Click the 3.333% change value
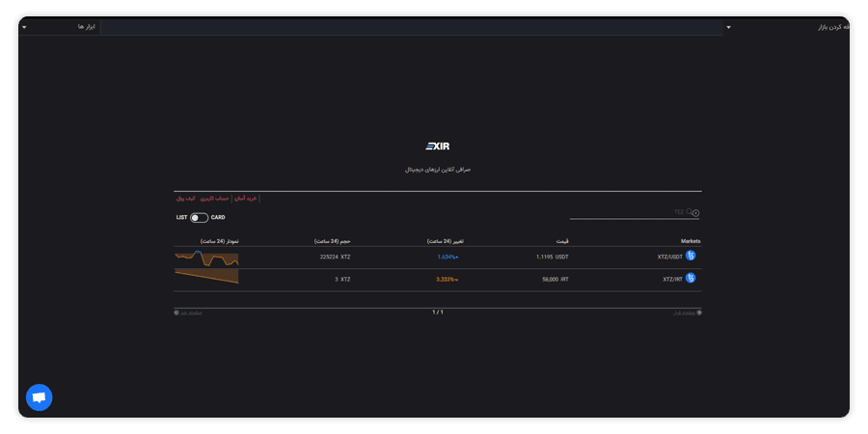 pyautogui.click(x=448, y=280)
